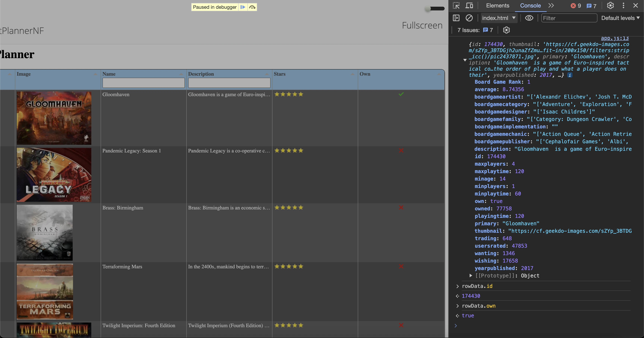Open the Default levels dropdown
Viewport: 644px width, 338px height.
pos(620,18)
